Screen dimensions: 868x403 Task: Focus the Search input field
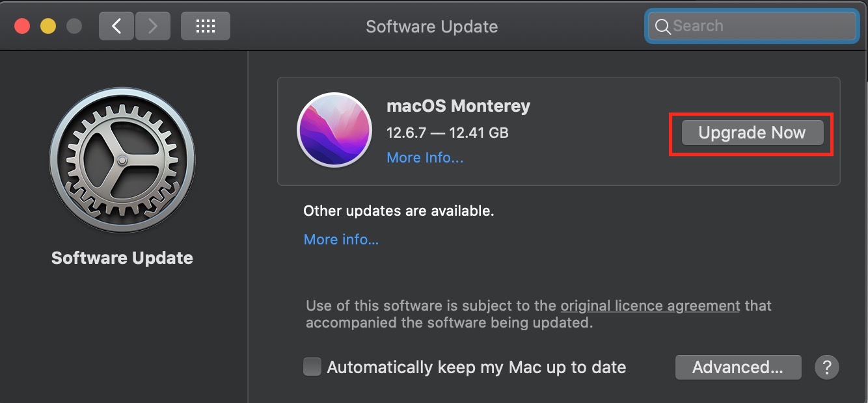pos(752,27)
